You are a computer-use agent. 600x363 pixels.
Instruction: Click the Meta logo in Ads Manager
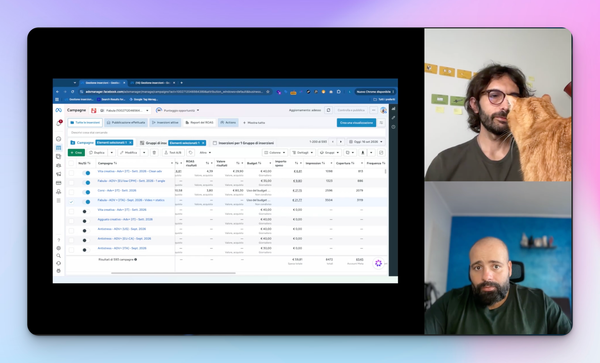(59, 110)
